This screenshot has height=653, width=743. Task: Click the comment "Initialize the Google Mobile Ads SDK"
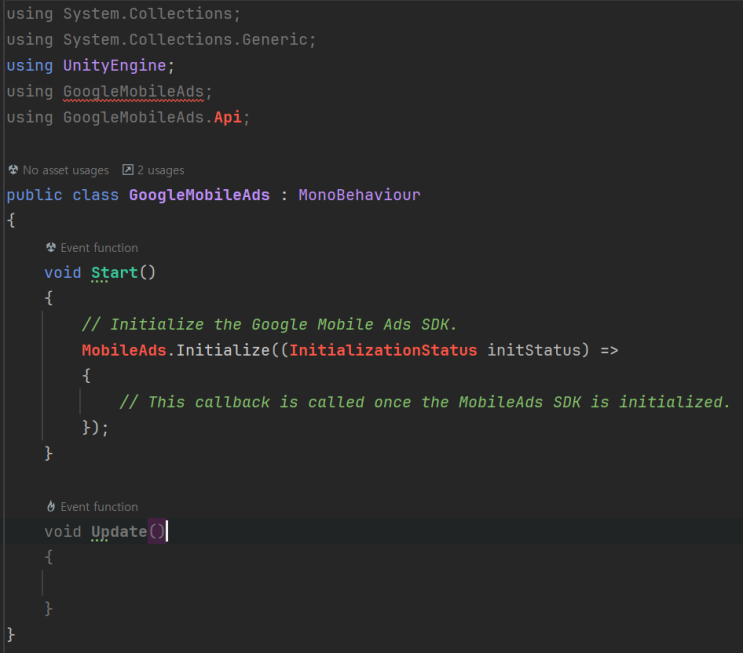(269, 325)
